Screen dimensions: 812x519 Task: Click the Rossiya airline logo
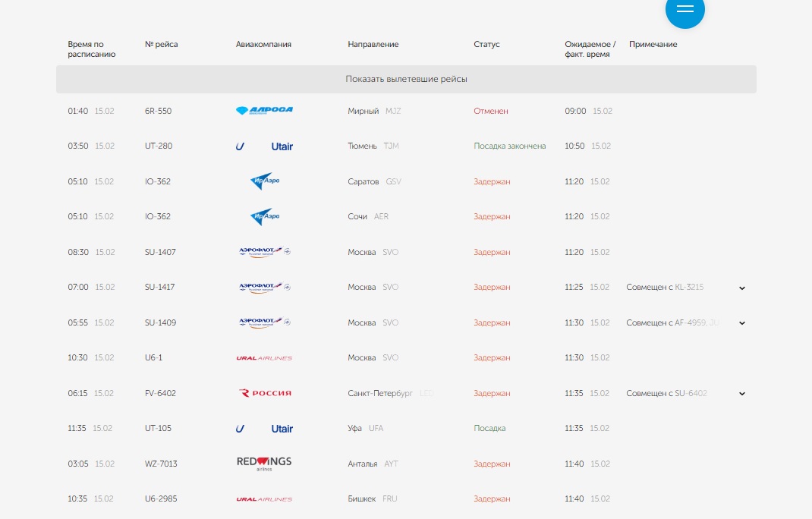(265, 393)
